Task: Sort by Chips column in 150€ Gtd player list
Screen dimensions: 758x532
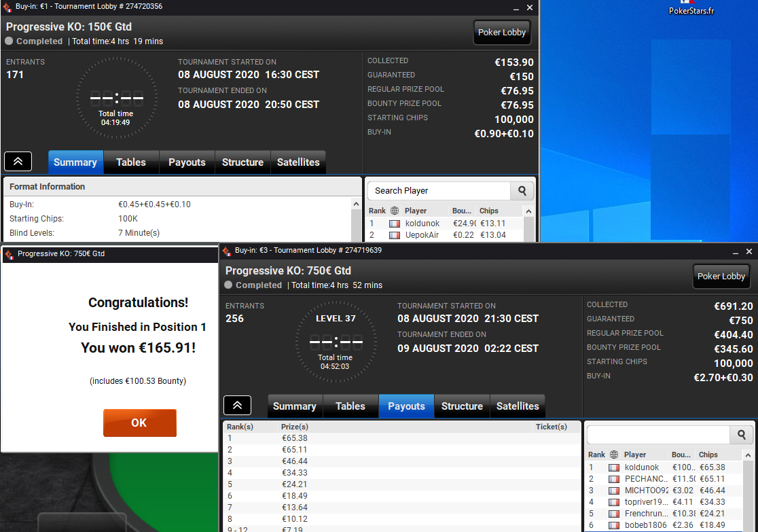Action: click(489, 211)
